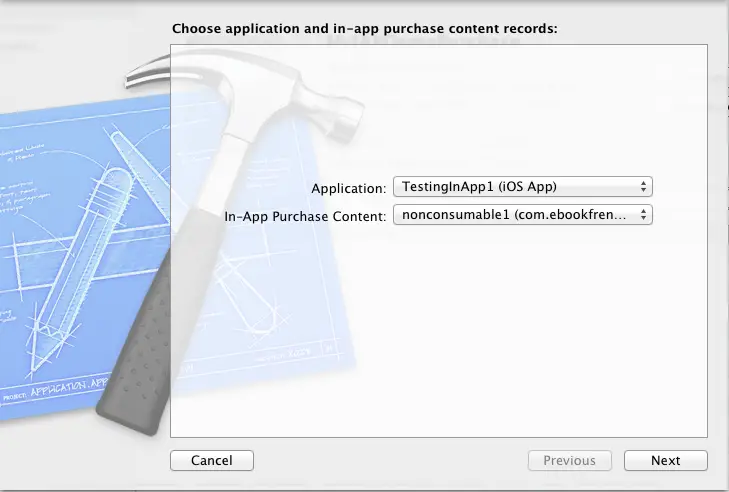Click the arrows on the Application dropdown
Viewport: 729px width, 492px height.
644,187
